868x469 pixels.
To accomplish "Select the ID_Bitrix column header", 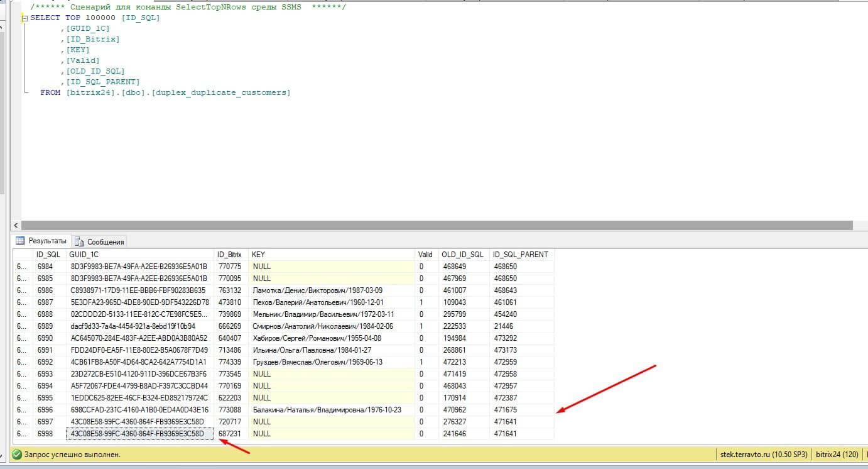I will pos(229,255).
